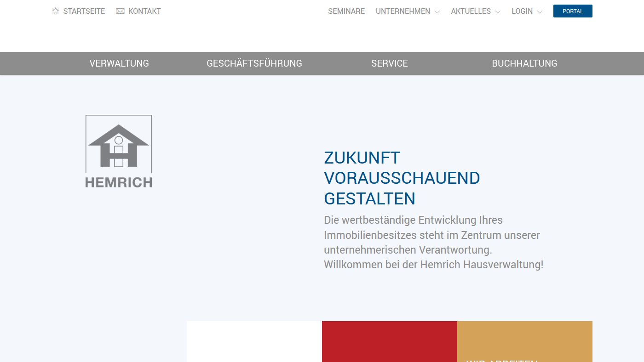Click the blue Portal button
This screenshot has width=644, height=362.
[x=573, y=11]
